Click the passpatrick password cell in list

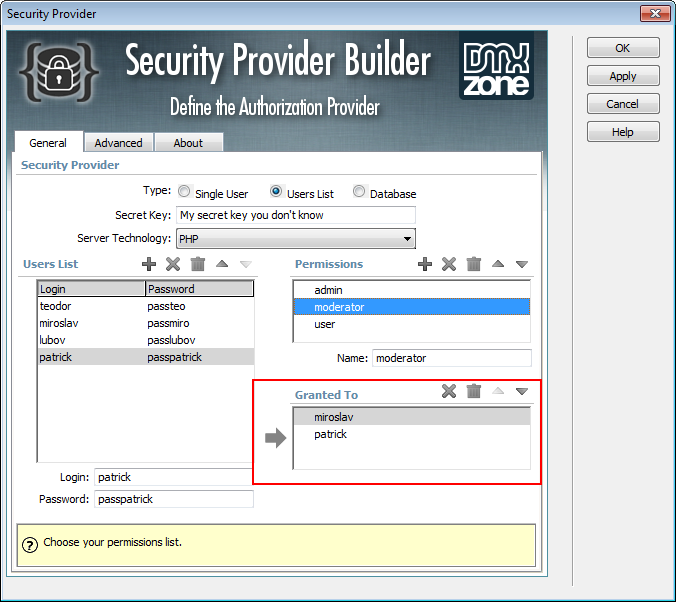175,357
